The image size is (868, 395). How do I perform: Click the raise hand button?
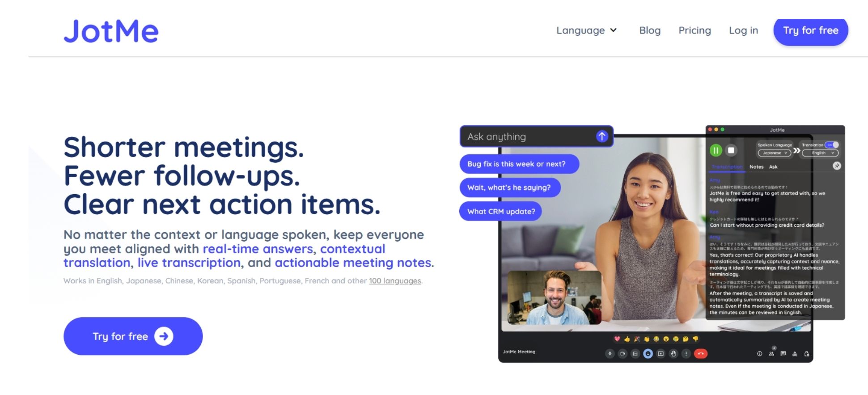673,353
